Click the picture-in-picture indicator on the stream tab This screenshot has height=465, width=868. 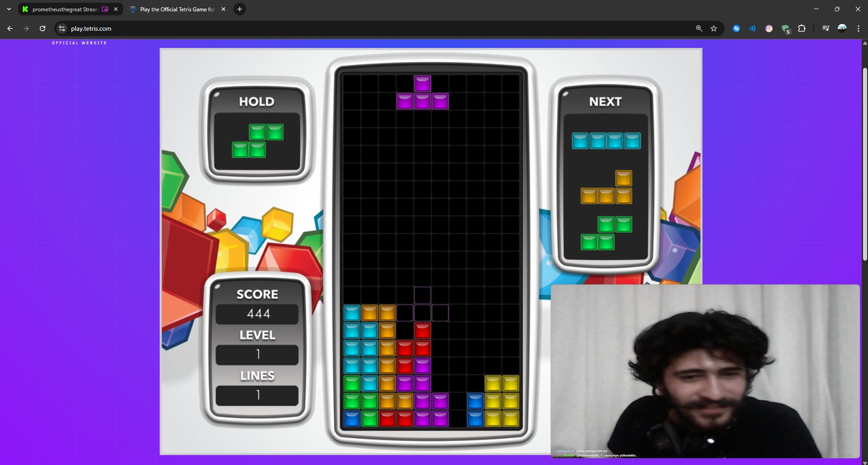pyautogui.click(x=105, y=9)
